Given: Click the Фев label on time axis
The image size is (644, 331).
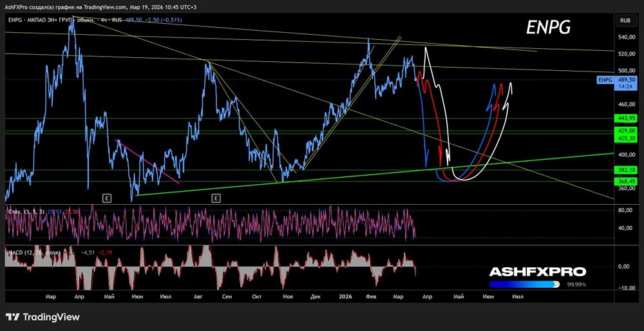Looking at the screenshot, I should click(x=372, y=296).
